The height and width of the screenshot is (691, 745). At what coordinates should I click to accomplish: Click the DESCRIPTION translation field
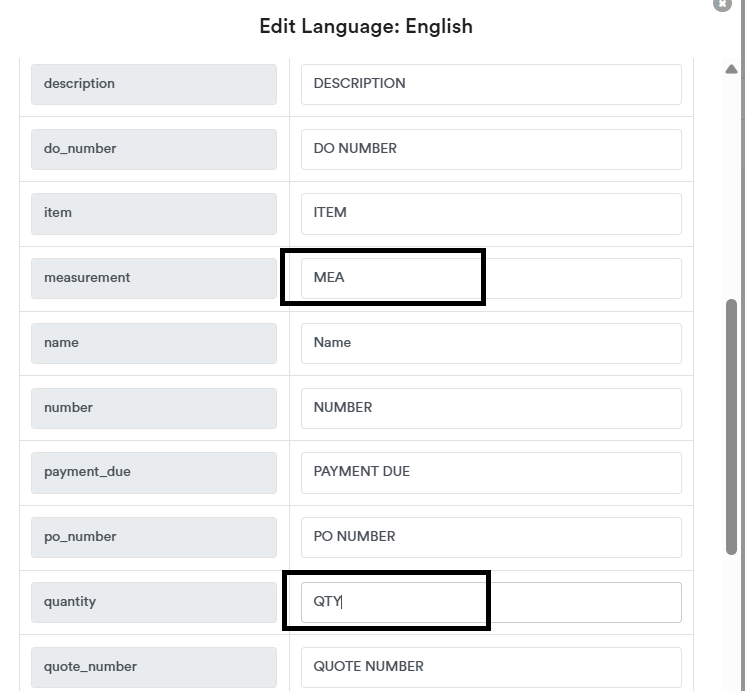490,84
